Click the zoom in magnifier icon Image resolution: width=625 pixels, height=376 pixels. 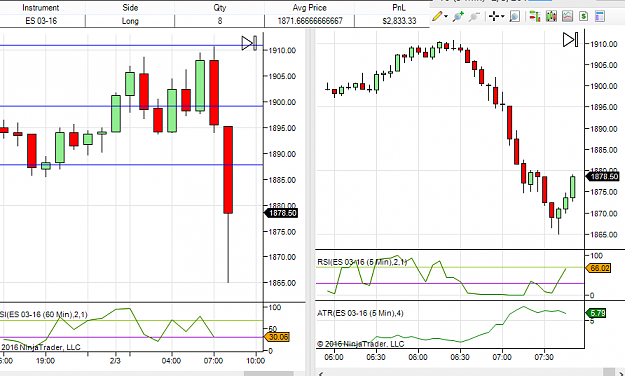coord(458,16)
